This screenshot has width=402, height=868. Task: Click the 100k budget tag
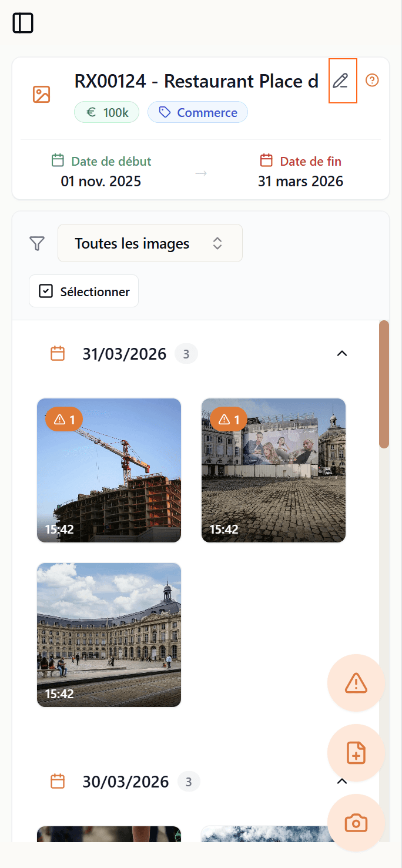106,112
